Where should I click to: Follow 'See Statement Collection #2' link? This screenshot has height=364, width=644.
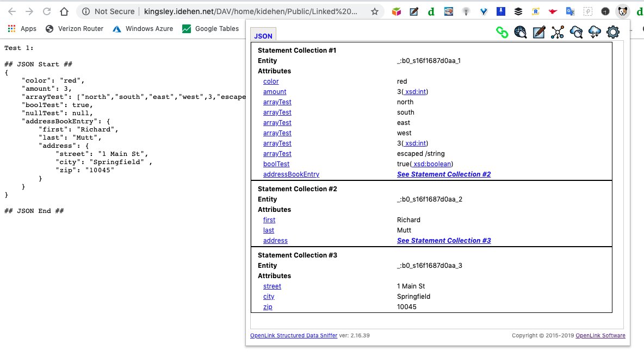click(x=444, y=174)
